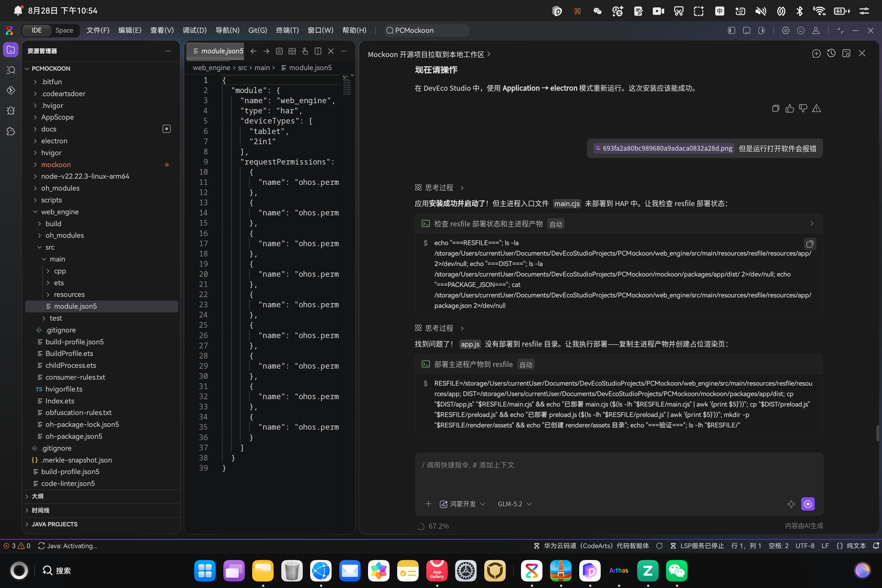Give thumbs down to the response
This screenshot has width=882, height=588.
(803, 108)
